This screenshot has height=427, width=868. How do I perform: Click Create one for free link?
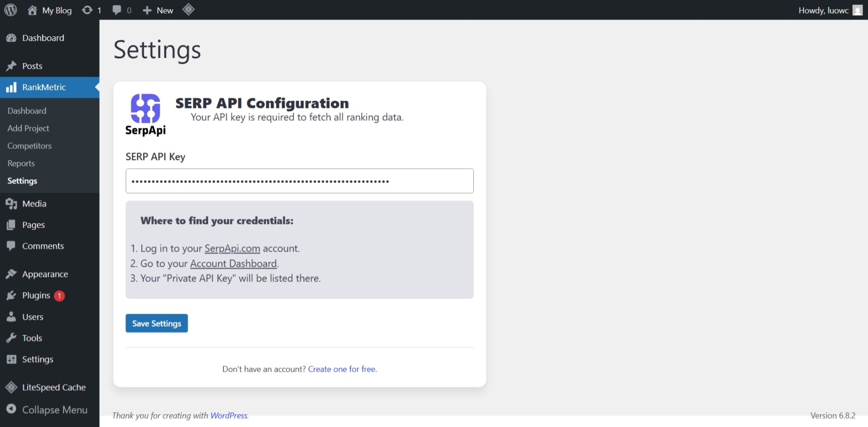tap(342, 369)
